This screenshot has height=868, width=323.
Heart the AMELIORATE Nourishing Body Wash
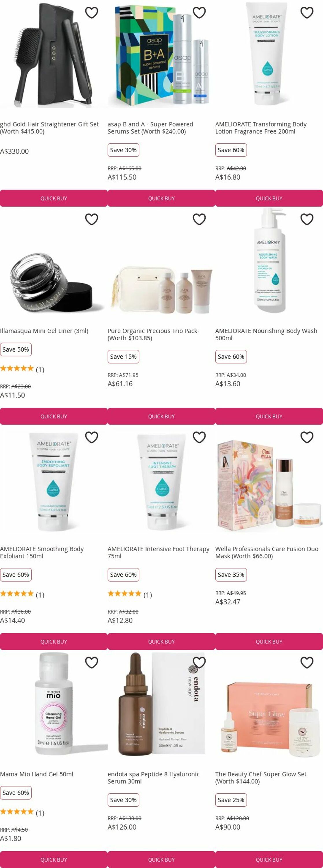pyautogui.click(x=307, y=219)
